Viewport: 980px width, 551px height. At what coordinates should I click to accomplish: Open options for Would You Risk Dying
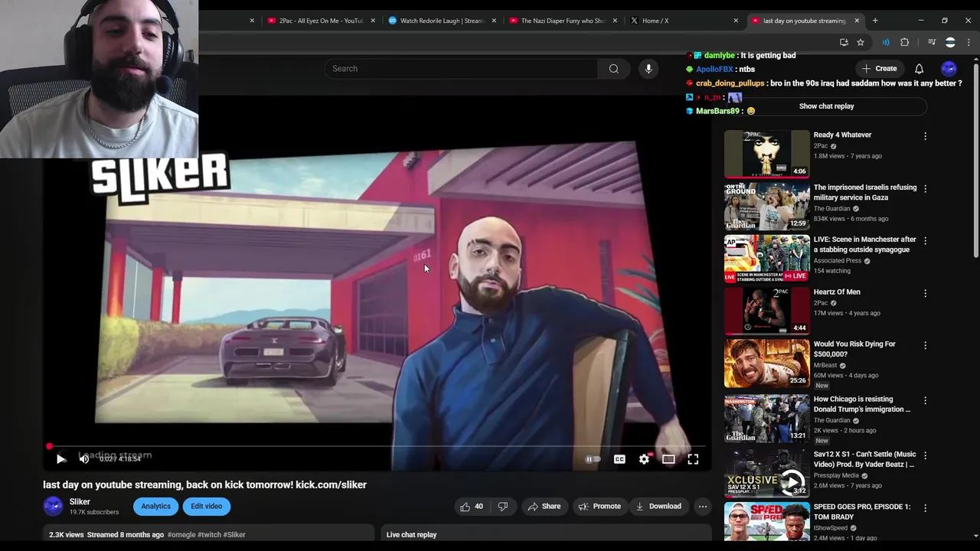pos(925,345)
